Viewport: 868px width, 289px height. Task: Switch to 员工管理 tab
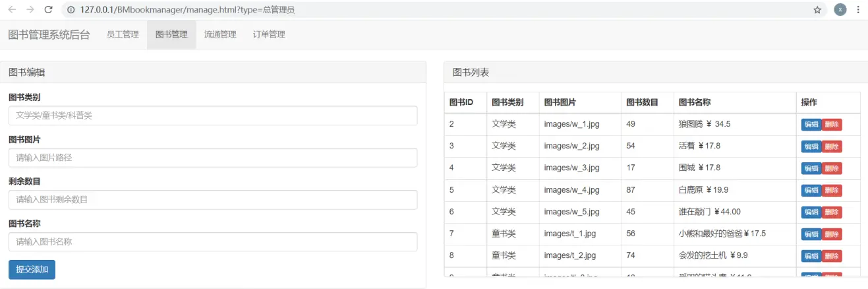[123, 34]
